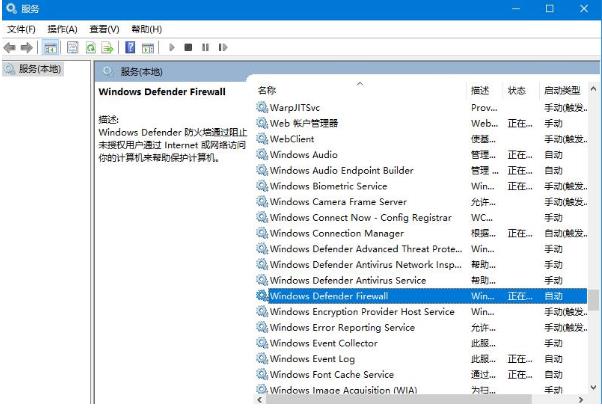Click the gear icon beside Web 帐户管理器
The image size is (602, 411).
[x=262, y=123]
